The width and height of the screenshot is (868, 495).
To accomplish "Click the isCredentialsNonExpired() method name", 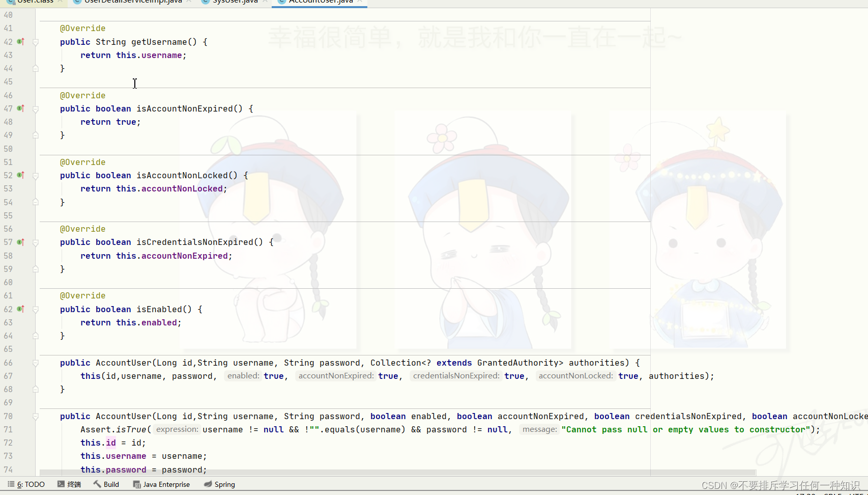I will 199,242.
